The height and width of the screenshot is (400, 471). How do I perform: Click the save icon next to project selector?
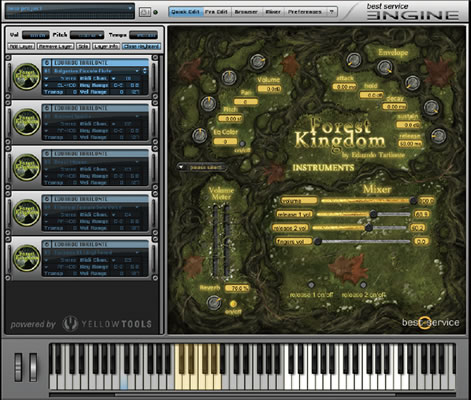144,12
